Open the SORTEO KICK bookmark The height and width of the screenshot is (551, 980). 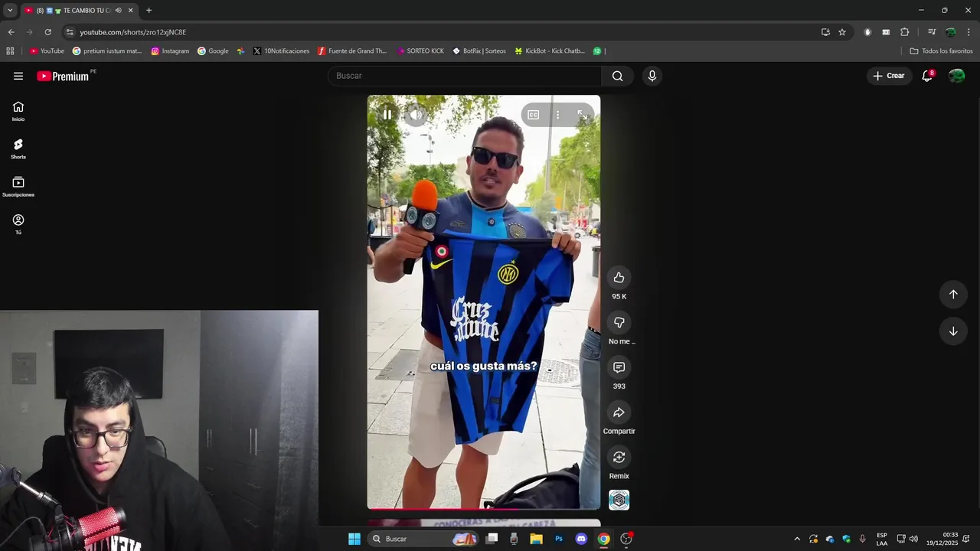point(420,51)
